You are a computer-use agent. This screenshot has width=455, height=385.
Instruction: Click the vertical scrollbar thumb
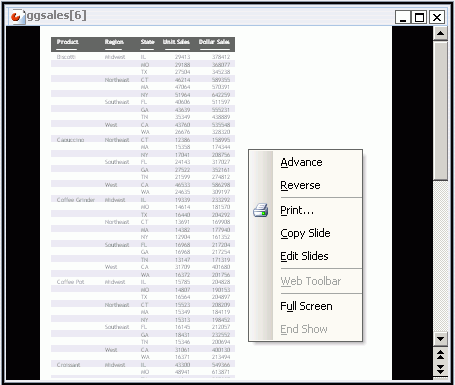point(440,110)
